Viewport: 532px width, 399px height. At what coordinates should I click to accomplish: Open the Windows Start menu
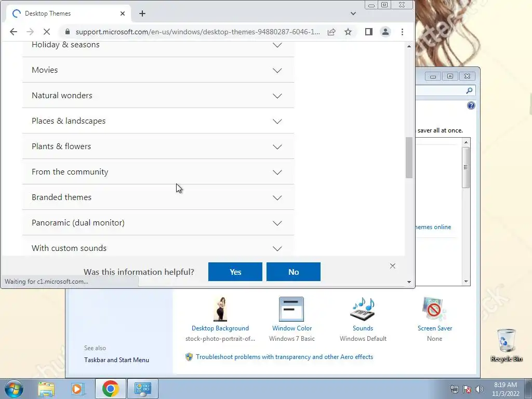click(x=14, y=389)
